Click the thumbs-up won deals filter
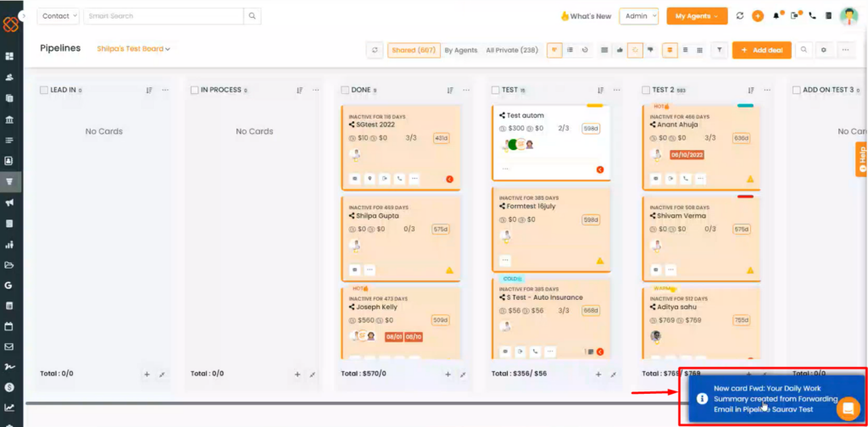The width and height of the screenshot is (868, 427). pyautogui.click(x=620, y=50)
